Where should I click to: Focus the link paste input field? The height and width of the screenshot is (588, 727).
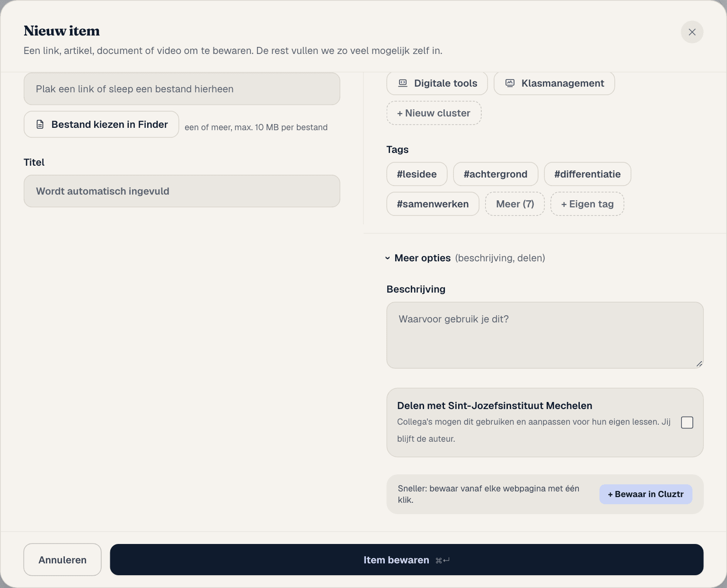coord(182,89)
